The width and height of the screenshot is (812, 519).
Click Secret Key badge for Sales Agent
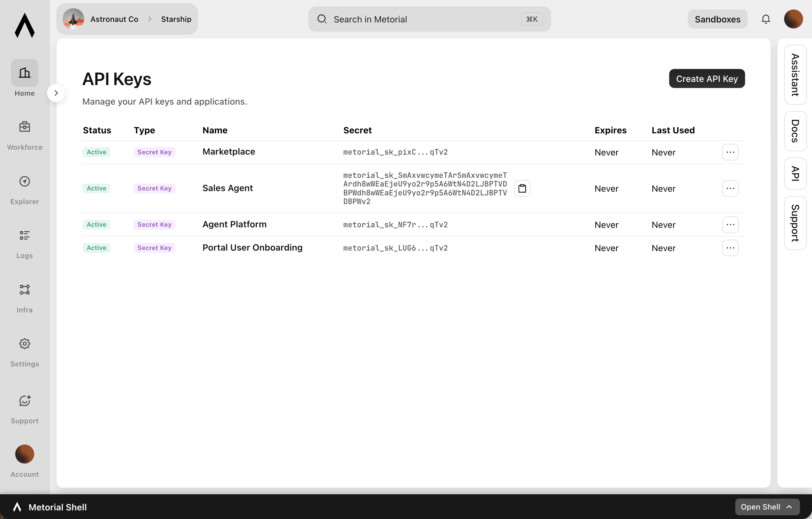(155, 189)
